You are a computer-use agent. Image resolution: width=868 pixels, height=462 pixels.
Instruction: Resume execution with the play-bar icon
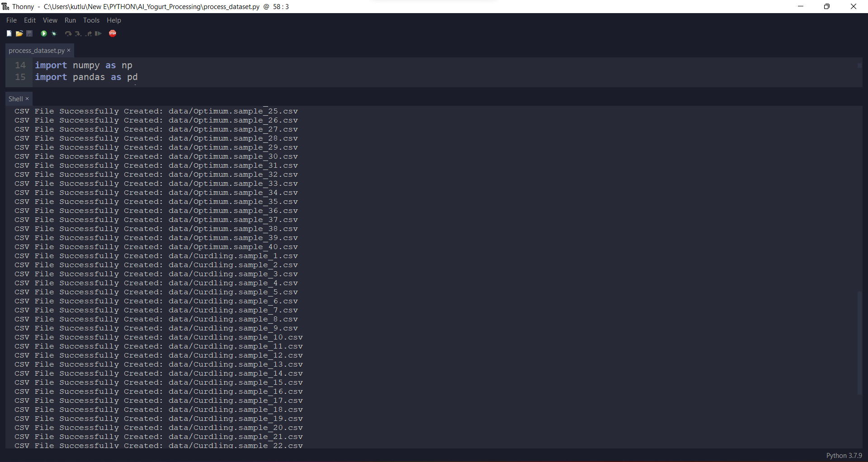click(98, 33)
